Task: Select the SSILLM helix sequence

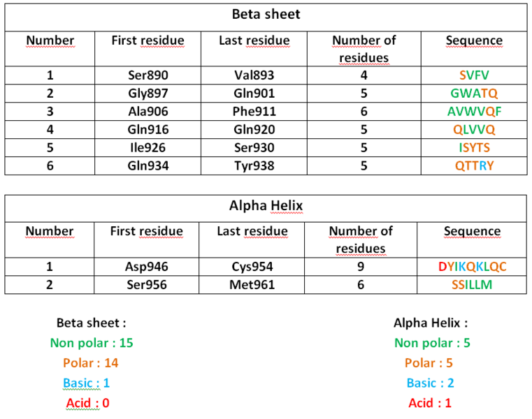Action: click(x=472, y=284)
